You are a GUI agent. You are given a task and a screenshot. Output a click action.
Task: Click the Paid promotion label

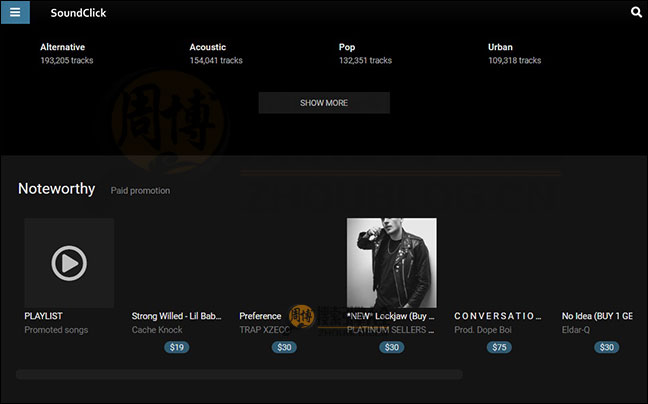140,190
